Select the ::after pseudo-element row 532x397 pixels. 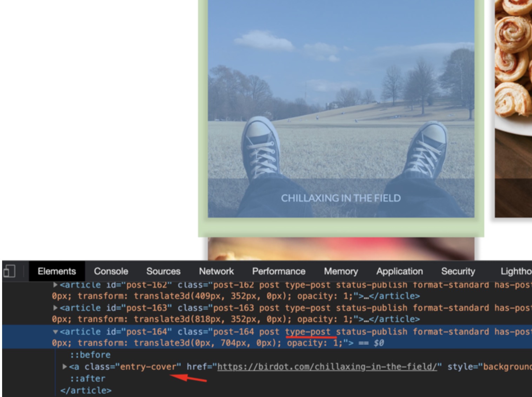tap(87, 378)
